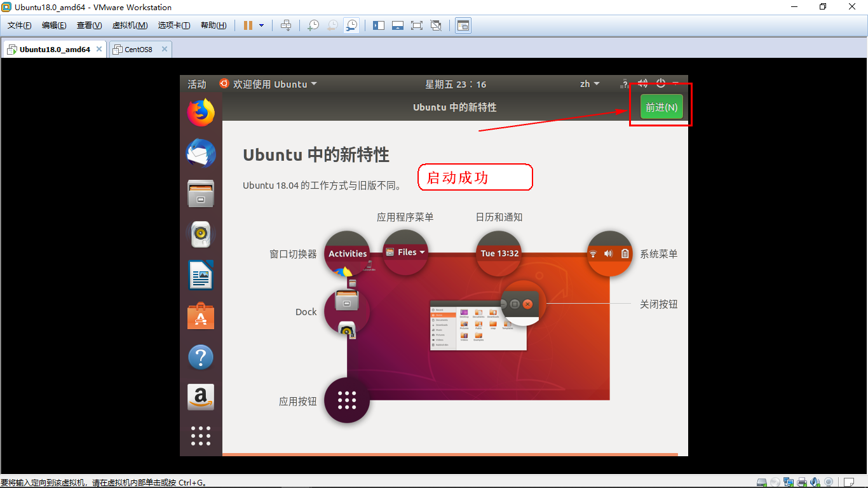Switch to Unity mode
868x488 pixels.
click(x=436, y=25)
